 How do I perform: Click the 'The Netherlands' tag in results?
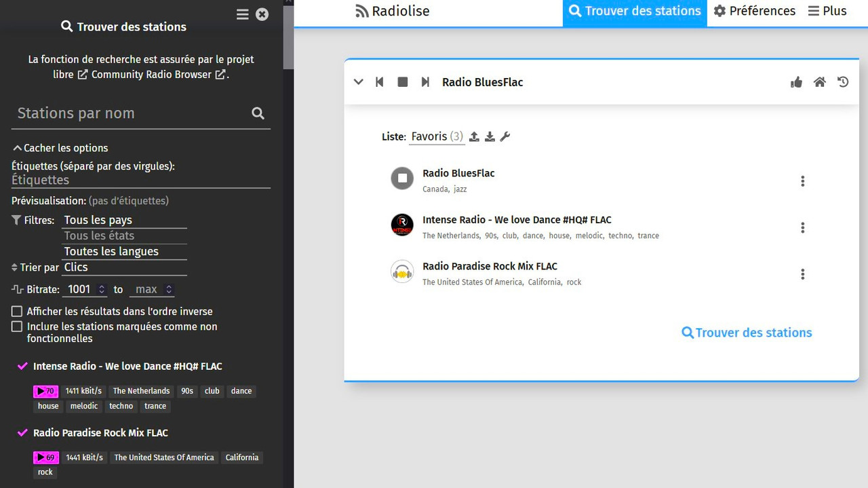pyautogui.click(x=141, y=391)
